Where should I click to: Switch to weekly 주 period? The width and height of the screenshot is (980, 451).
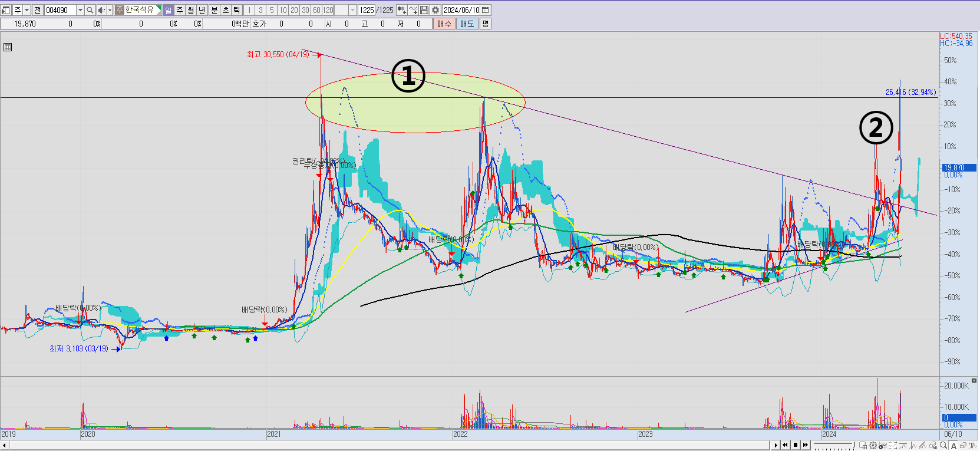point(180,10)
